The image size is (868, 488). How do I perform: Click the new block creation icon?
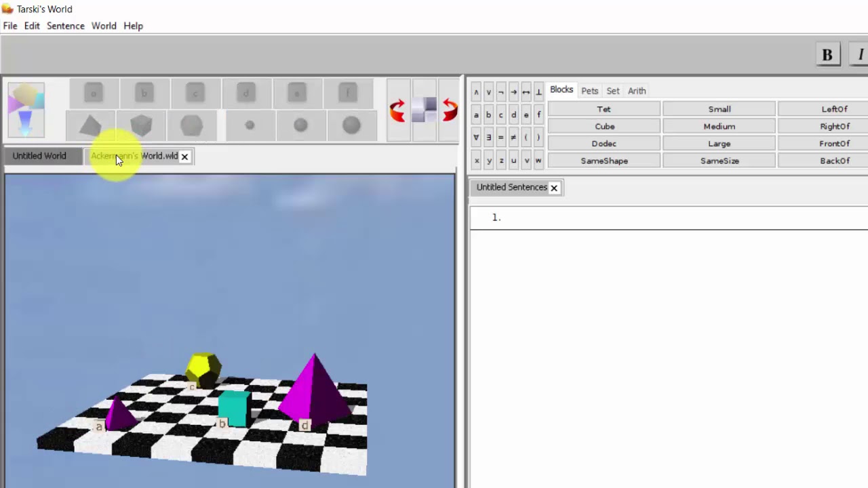26,109
